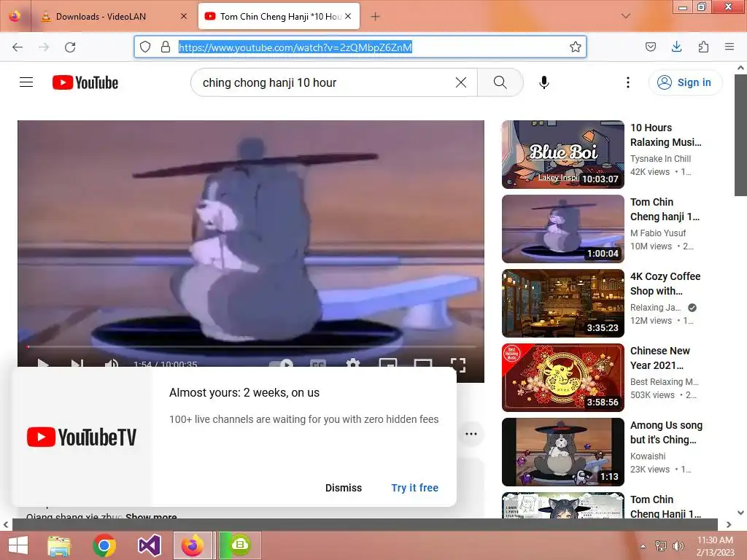Click the site padlock icon

(x=166, y=47)
